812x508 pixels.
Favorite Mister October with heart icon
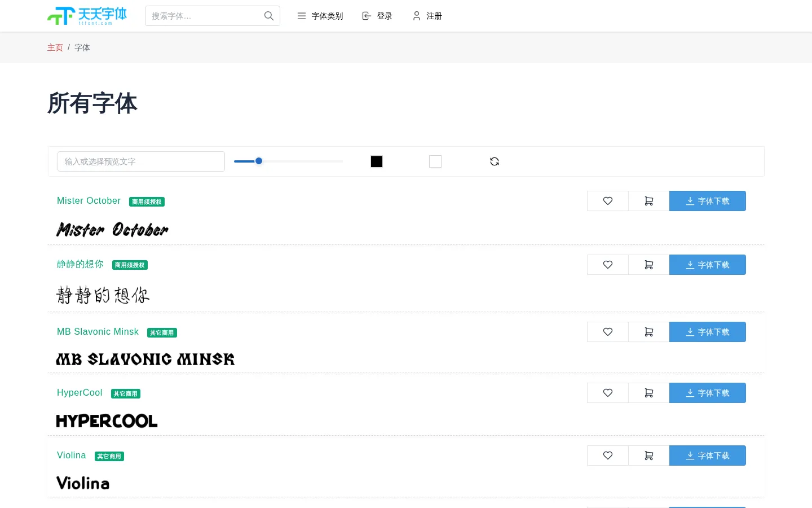click(608, 201)
